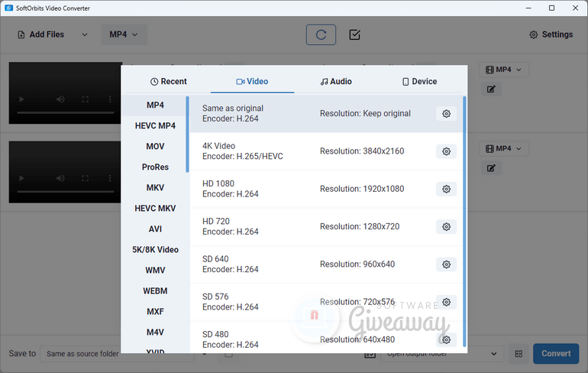Switch to the Video tab
The image size is (588, 373).
(252, 82)
